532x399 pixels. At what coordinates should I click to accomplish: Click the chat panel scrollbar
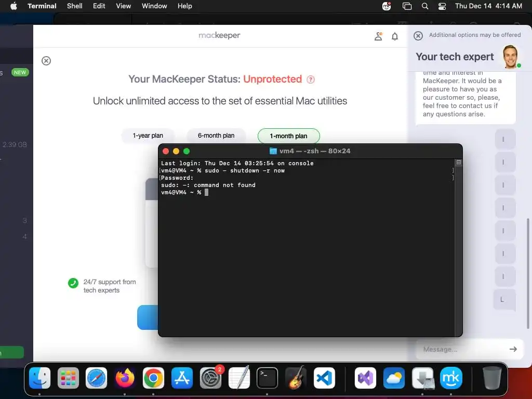pos(528,274)
